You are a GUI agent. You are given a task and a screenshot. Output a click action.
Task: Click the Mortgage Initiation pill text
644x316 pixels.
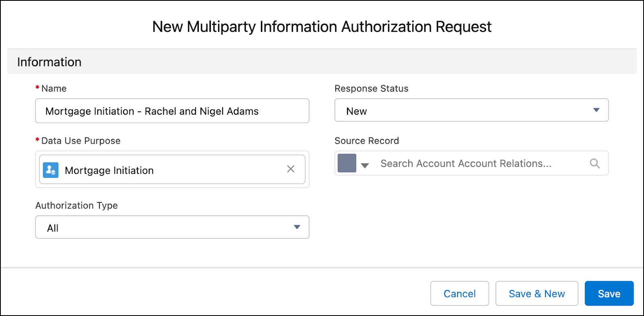coord(109,170)
